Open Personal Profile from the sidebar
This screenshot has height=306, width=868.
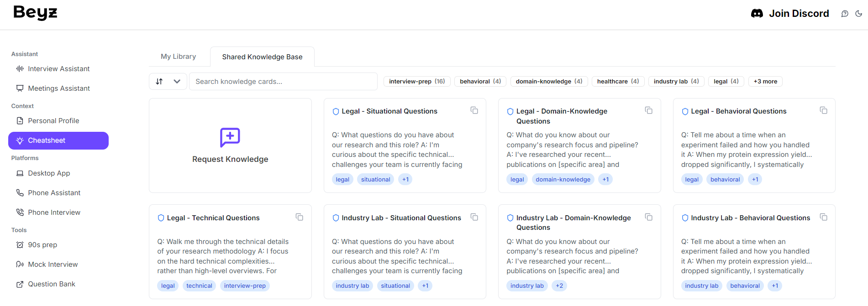pyautogui.click(x=53, y=121)
